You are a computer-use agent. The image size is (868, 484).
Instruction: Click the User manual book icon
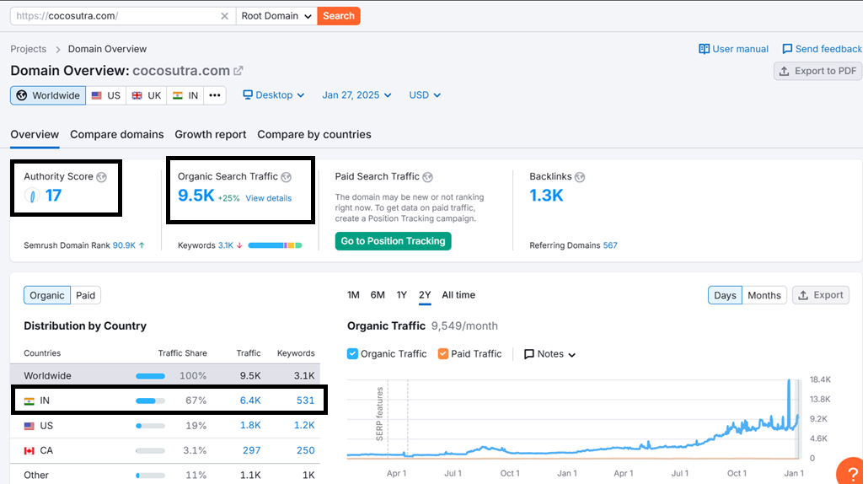coord(705,49)
